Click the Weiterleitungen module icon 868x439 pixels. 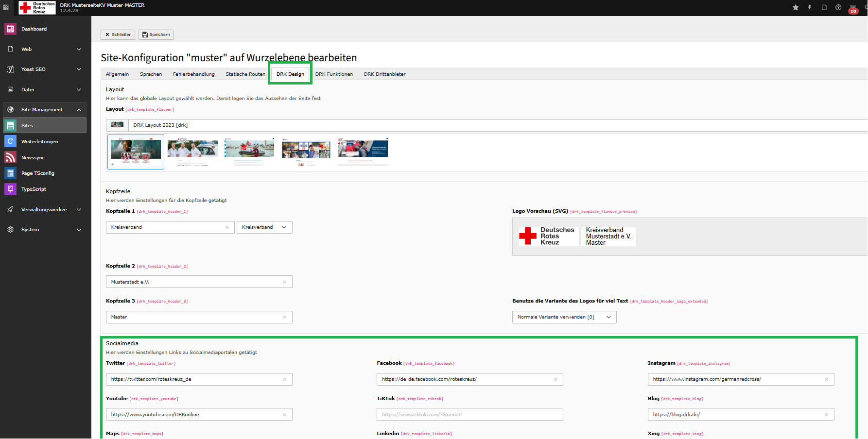coord(10,141)
